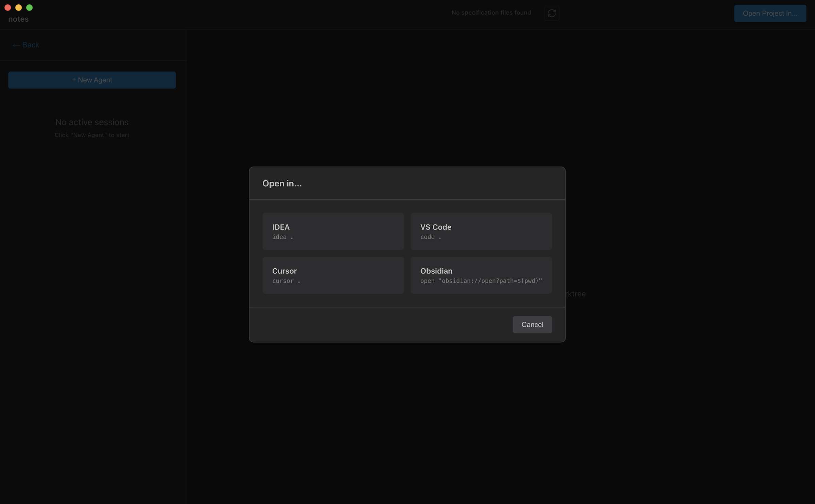Open project in Cursor
The height and width of the screenshot is (504, 815).
(x=333, y=275)
